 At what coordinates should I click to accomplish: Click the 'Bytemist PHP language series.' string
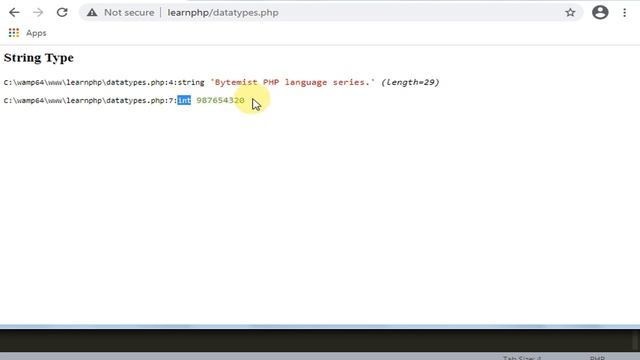click(293, 82)
